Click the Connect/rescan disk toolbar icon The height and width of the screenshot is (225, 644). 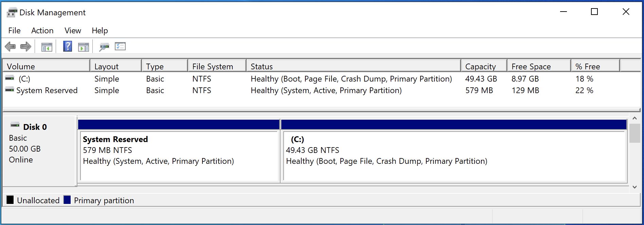click(x=104, y=47)
